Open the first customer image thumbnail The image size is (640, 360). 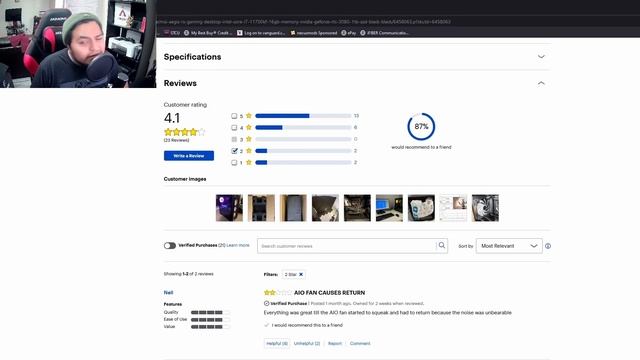229,208
